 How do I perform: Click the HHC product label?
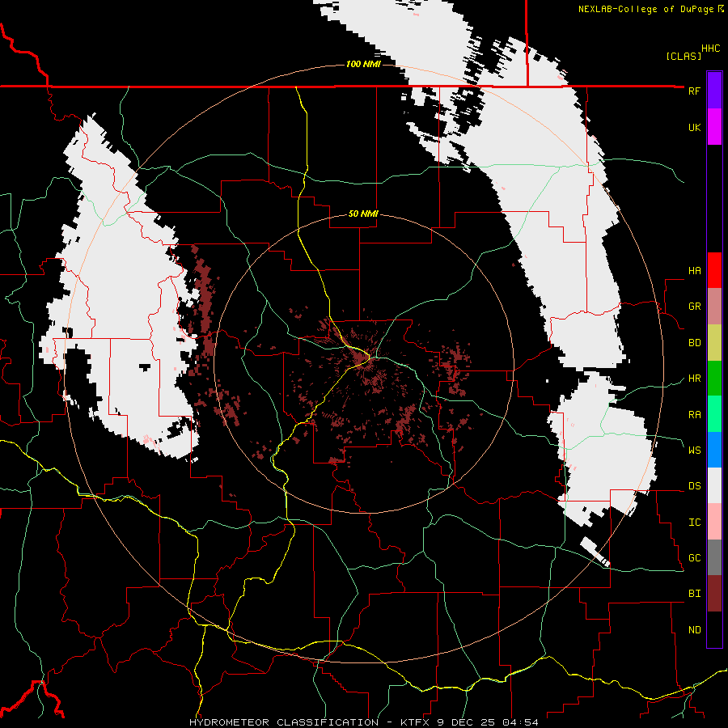[x=711, y=49]
